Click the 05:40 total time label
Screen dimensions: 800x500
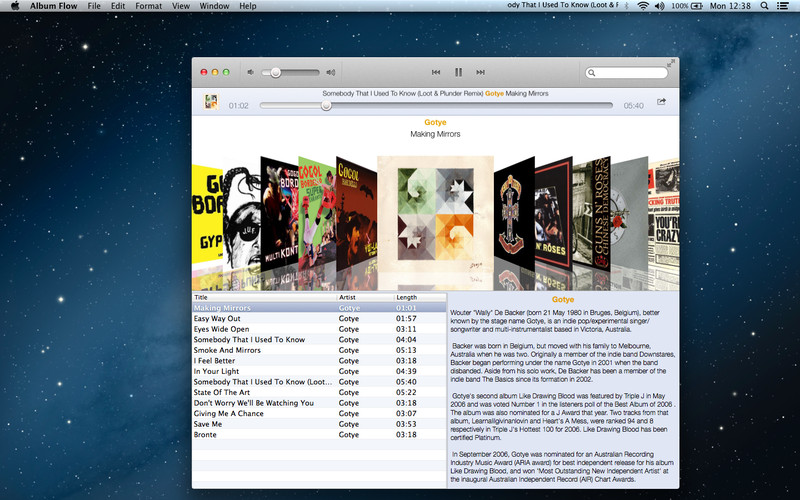633,106
